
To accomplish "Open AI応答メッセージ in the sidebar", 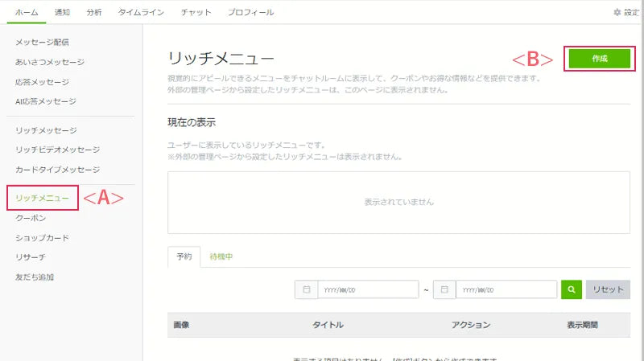I will click(x=46, y=101).
